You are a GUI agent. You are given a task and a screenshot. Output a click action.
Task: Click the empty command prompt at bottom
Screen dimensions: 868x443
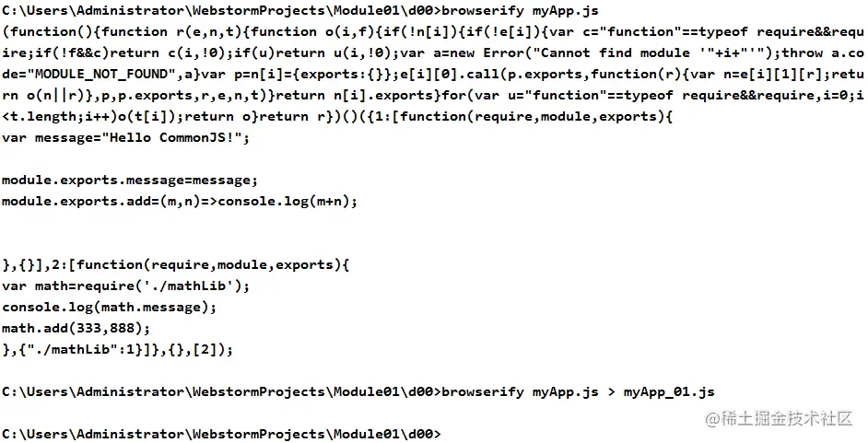tap(221, 434)
